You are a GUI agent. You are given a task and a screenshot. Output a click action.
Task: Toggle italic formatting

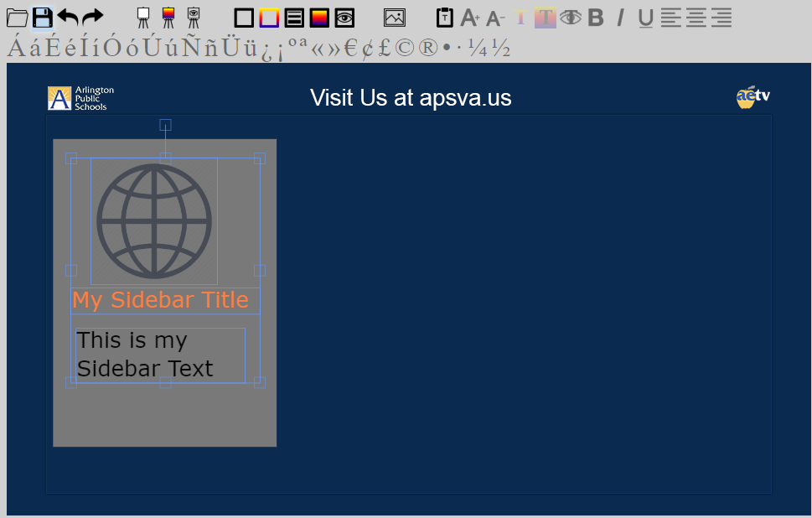click(619, 17)
